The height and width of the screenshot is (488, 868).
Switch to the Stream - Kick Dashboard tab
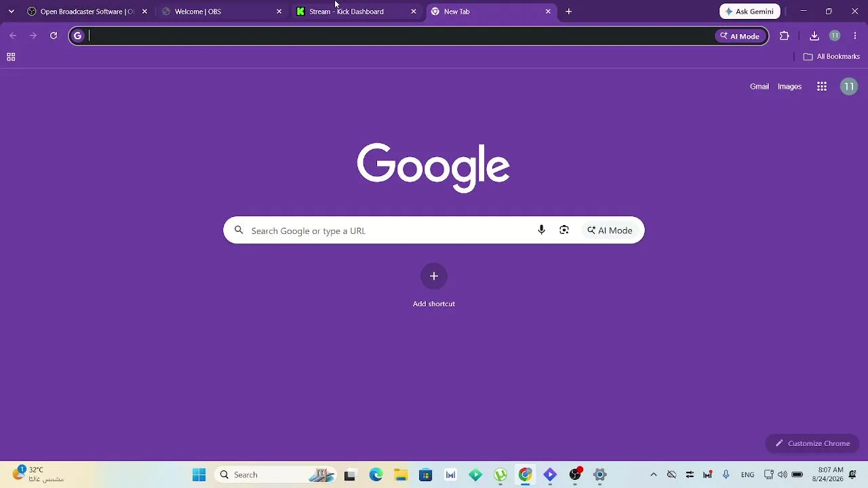point(356,12)
